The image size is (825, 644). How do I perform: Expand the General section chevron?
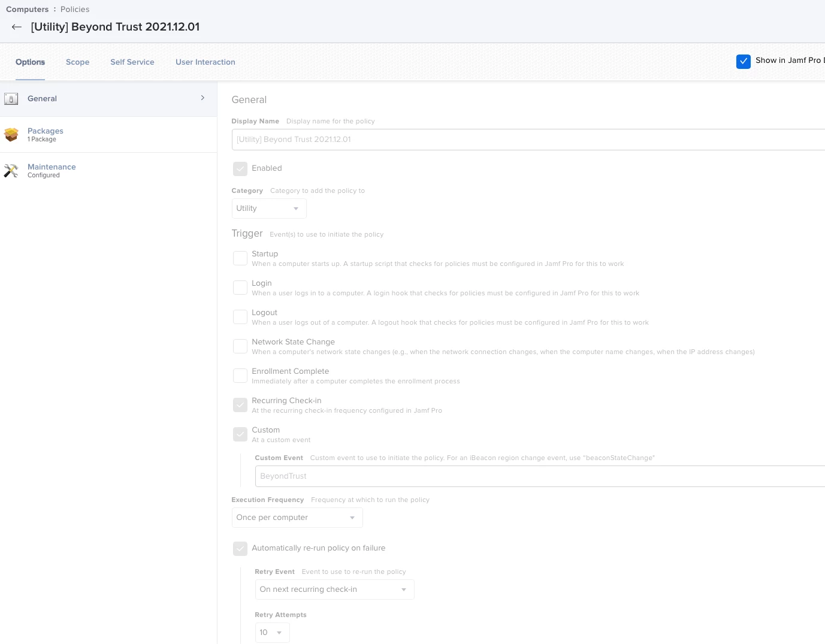203,98
